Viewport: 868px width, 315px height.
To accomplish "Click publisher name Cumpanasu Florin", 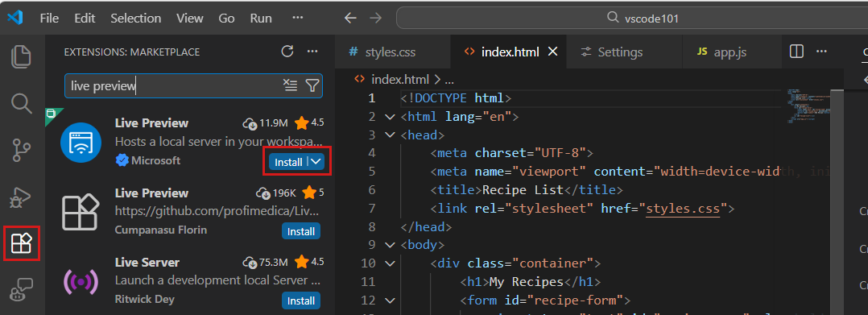I will (x=161, y=230).
